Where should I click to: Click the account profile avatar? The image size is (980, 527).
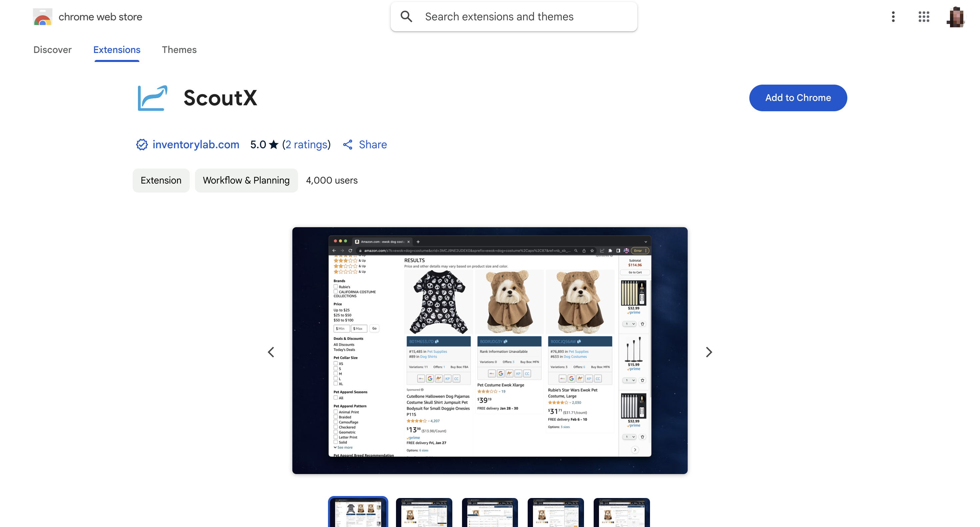[956, 17]
